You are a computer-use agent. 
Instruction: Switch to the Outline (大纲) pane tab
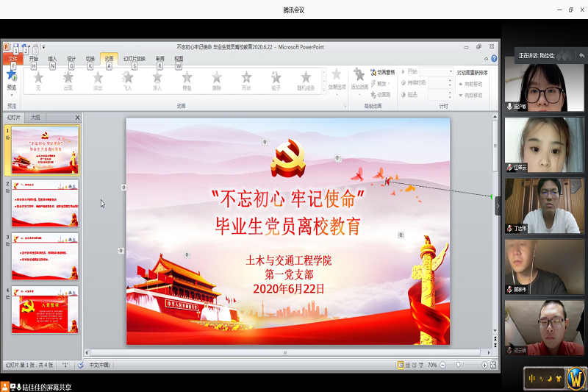35,118
